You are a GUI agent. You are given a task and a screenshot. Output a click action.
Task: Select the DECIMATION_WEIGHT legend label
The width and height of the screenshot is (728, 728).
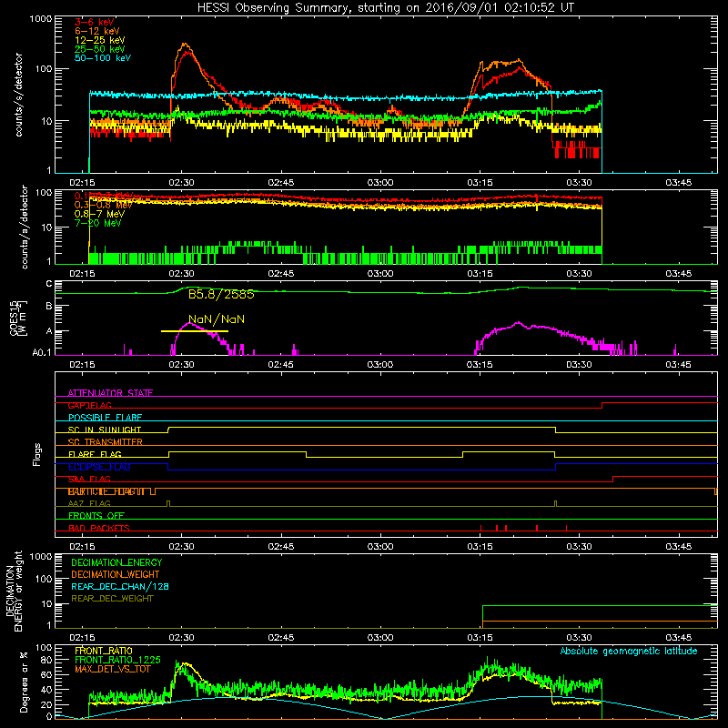point(116,574)
